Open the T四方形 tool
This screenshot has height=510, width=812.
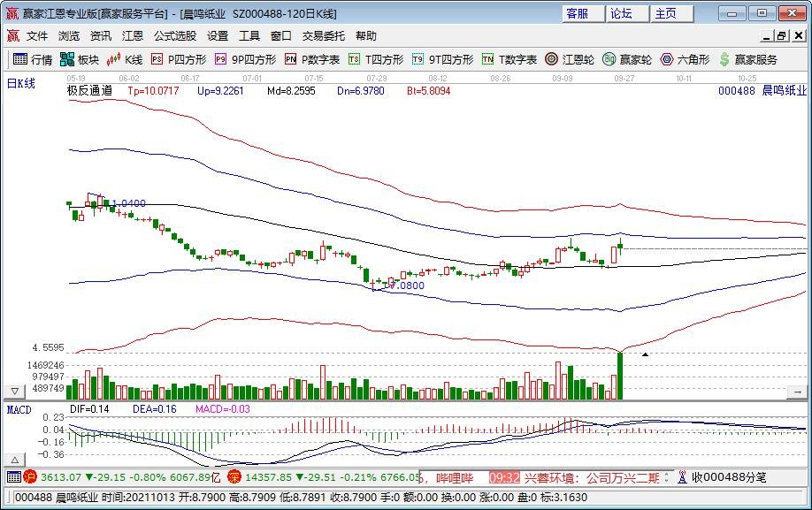pos(376,60)
